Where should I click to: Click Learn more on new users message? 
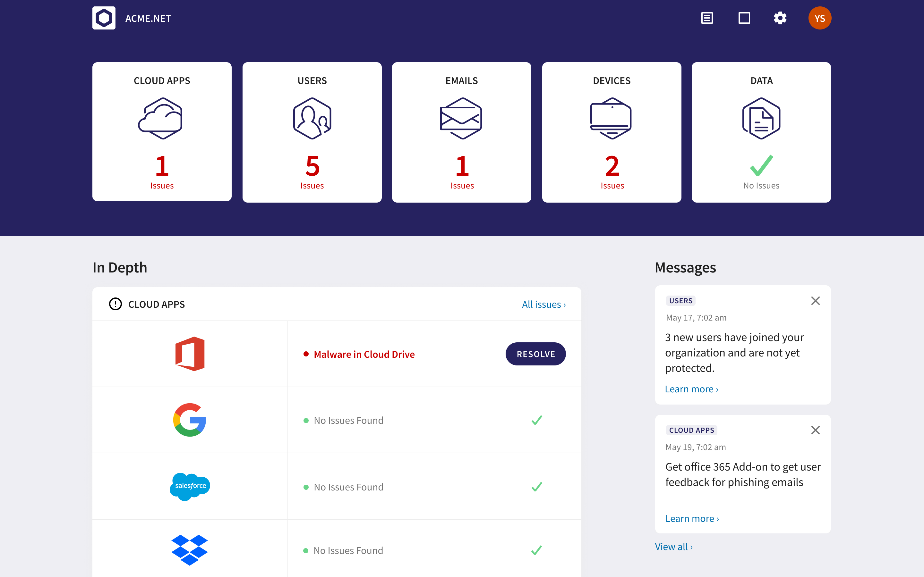click(691, 389)
